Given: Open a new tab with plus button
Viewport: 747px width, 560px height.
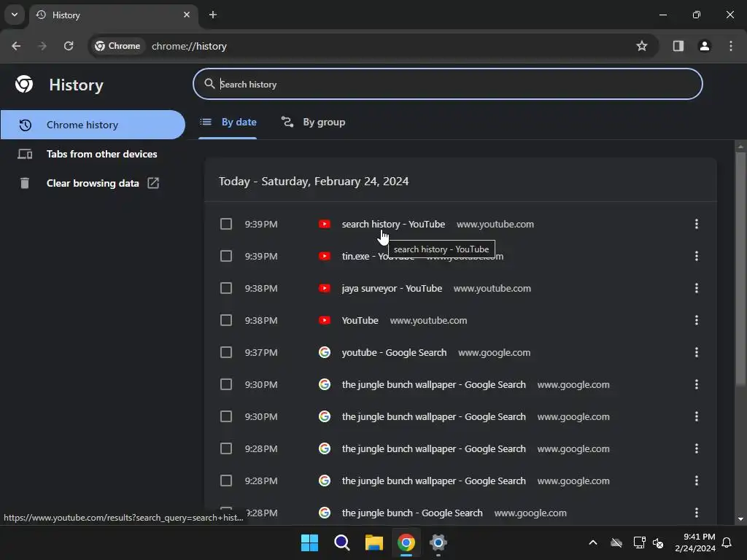Looking at the screenshot, I should pyautogui.click(x=213, y=15).
